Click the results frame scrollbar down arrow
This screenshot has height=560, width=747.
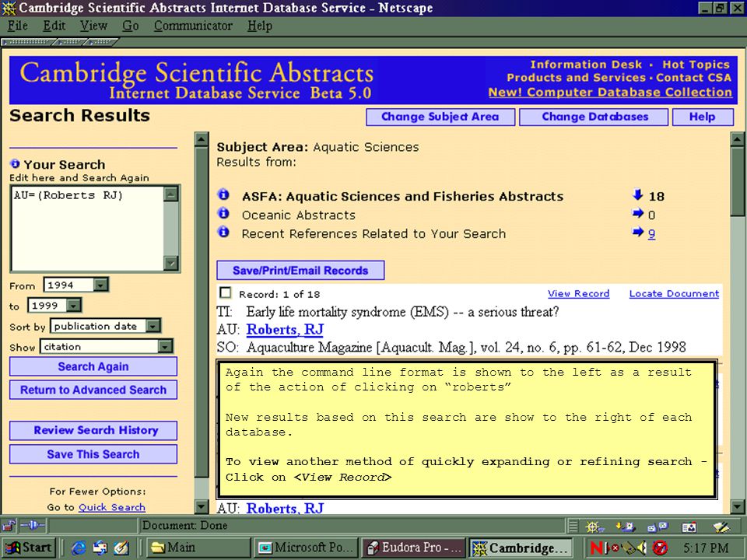pyautogui.click(x=738, y=506)
